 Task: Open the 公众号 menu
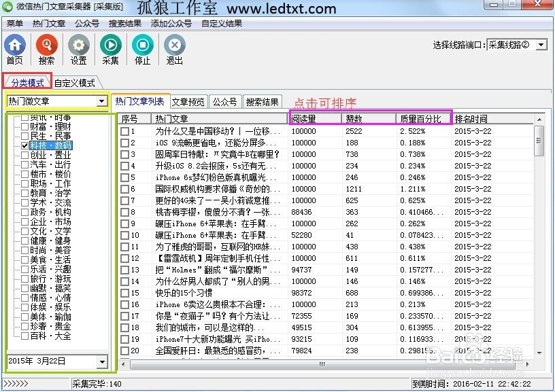(87, 24)
